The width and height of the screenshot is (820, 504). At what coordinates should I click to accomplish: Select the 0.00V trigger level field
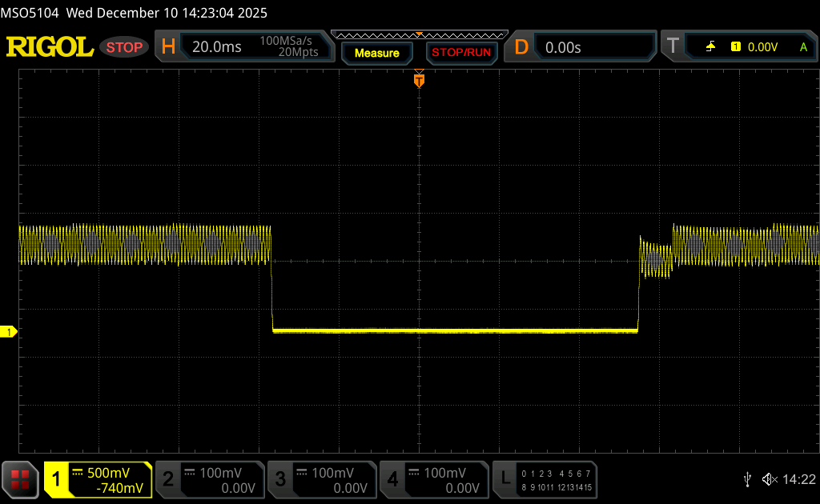tap(762, 47)
